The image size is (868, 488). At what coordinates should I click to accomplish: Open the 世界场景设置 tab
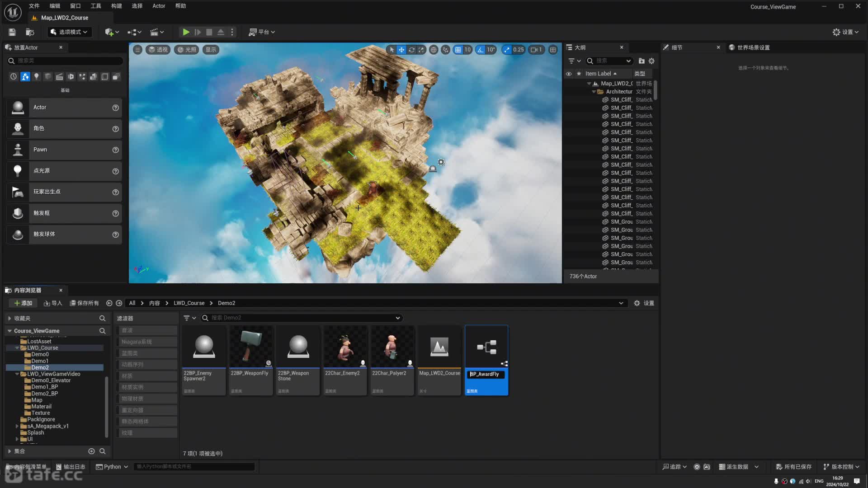(750, 47)
